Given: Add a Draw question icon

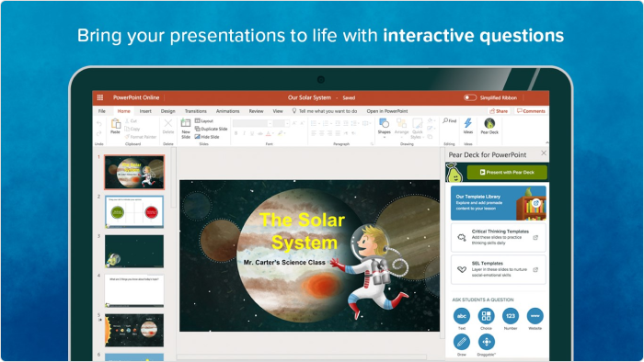Looking at the screenshot, I should click(462, 342).
